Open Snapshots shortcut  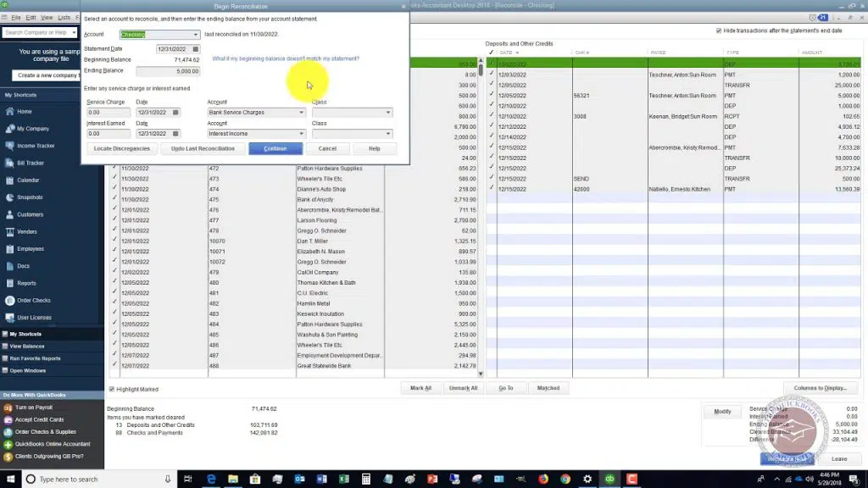coord(30,197)
